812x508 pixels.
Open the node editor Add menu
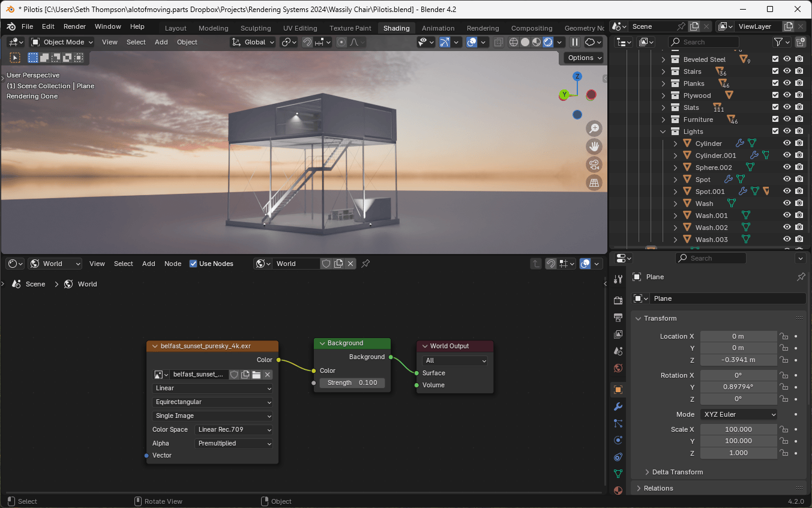(x=149, y=264)
